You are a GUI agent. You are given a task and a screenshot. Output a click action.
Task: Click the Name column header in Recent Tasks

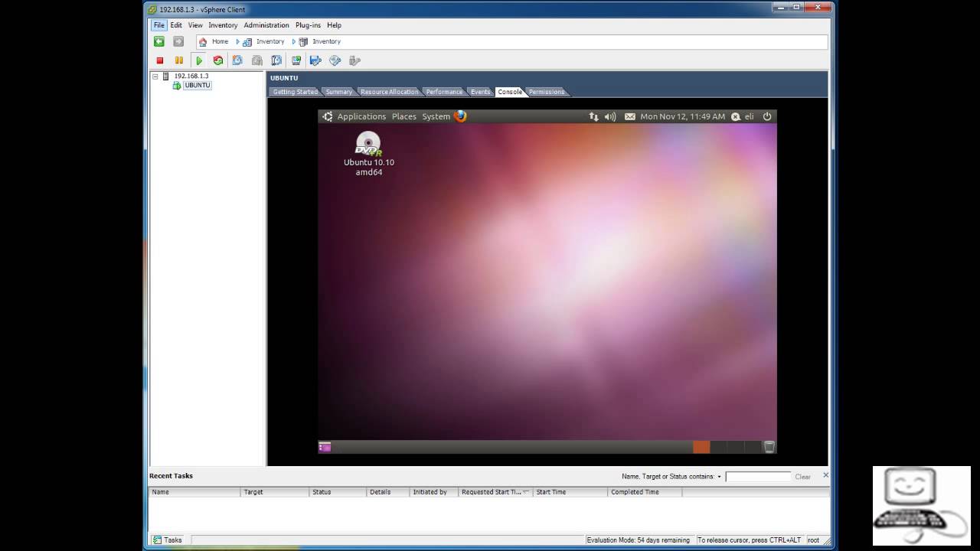tap(194, 492)
